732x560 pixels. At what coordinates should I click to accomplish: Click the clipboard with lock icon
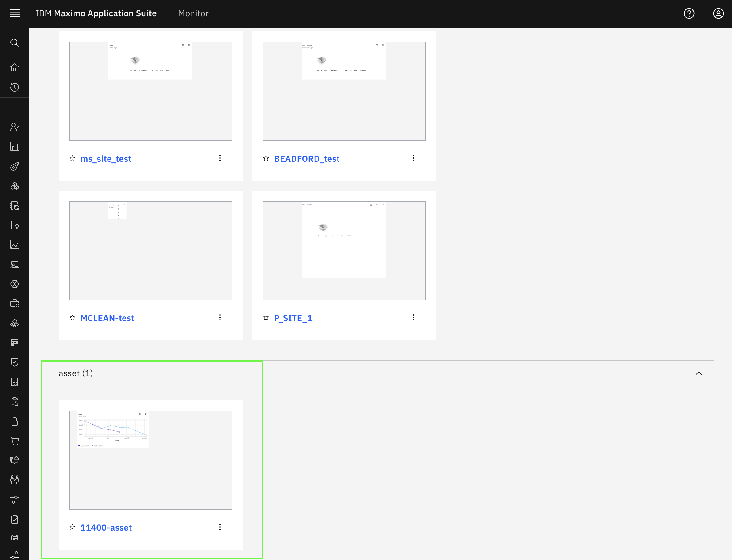15,402
